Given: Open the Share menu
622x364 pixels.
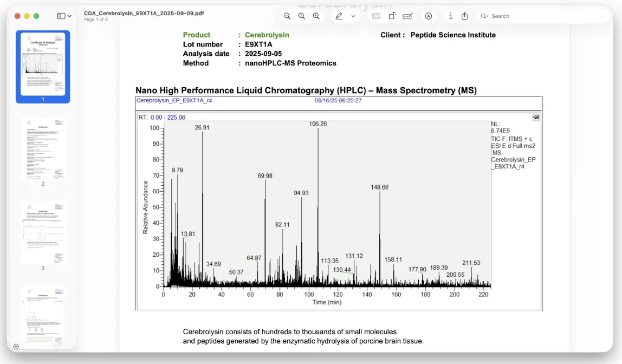Looking at the screenshot, I should pyautogui.click(x=465, y=16).
